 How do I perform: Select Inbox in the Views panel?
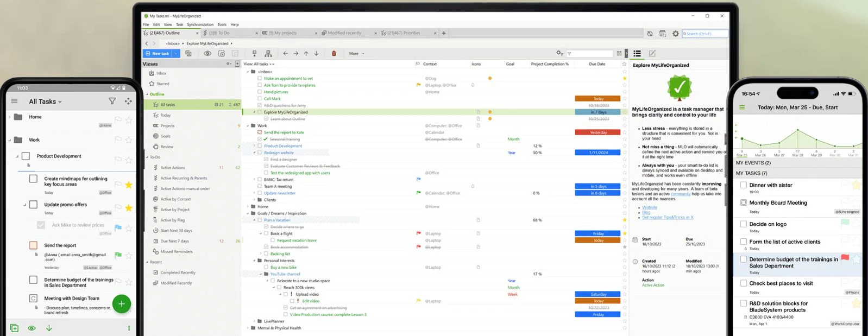161,73
